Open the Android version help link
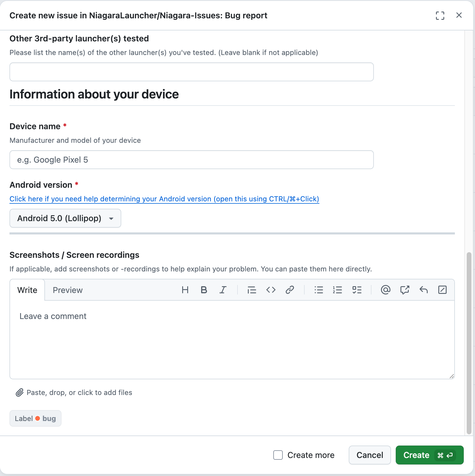Screen dimensions: 475x476 164,199
